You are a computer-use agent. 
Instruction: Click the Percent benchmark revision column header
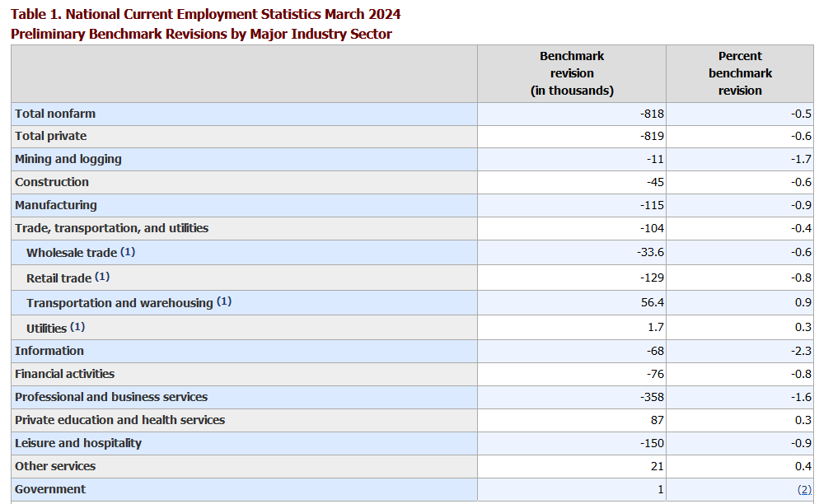point(740,73)
